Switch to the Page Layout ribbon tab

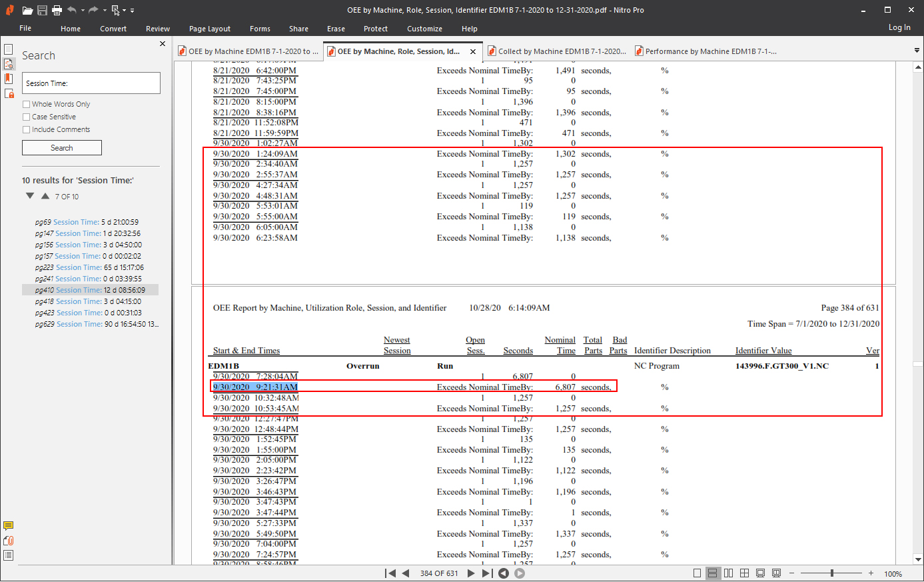210,29
